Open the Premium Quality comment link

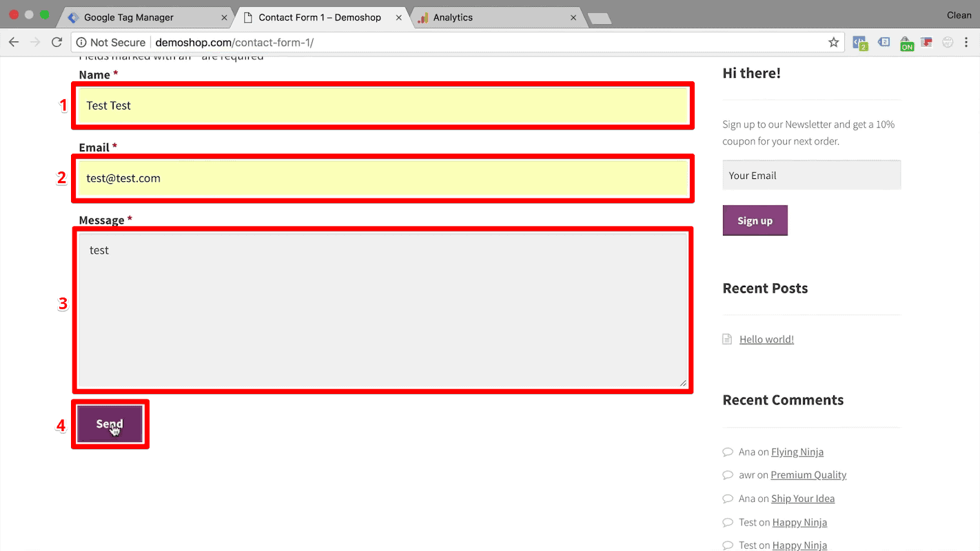[x=808, y=475]
